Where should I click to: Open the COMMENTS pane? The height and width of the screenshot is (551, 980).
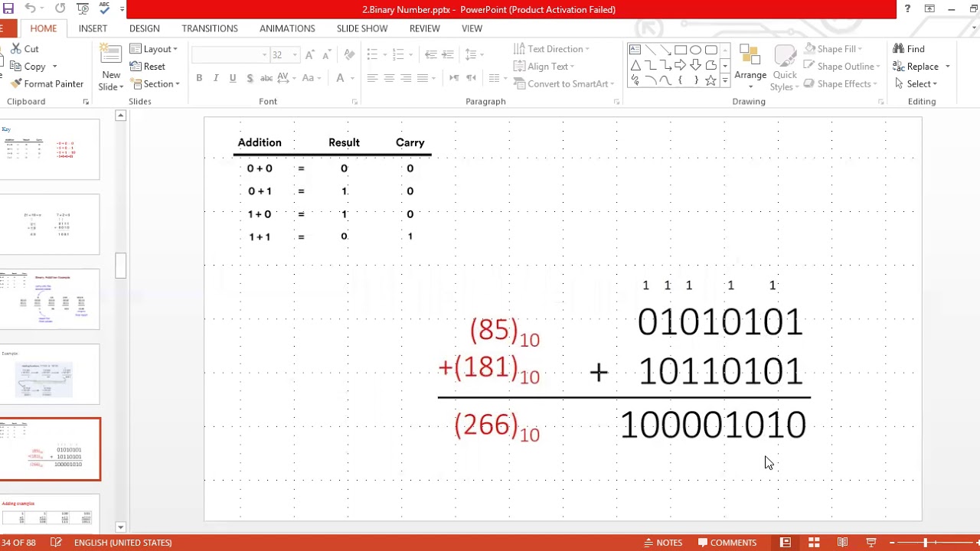tap(727, 543)
